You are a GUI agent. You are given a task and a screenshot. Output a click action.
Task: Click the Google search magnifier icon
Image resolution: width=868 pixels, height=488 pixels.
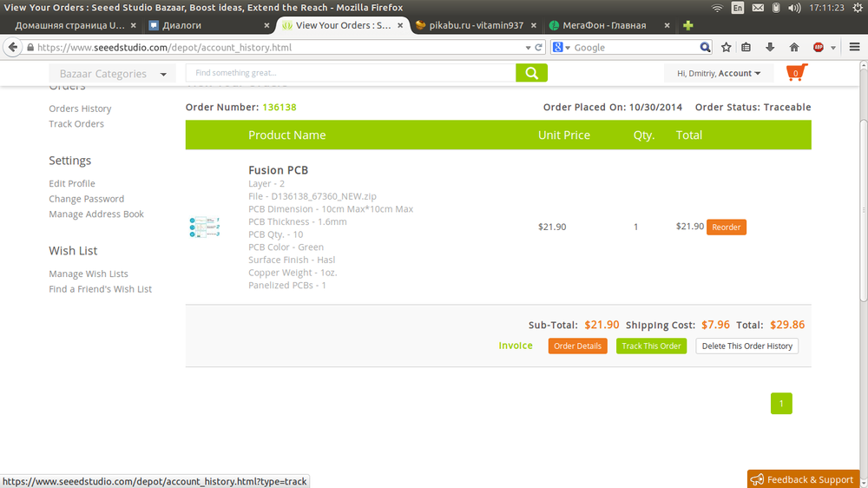coord(705,48)
